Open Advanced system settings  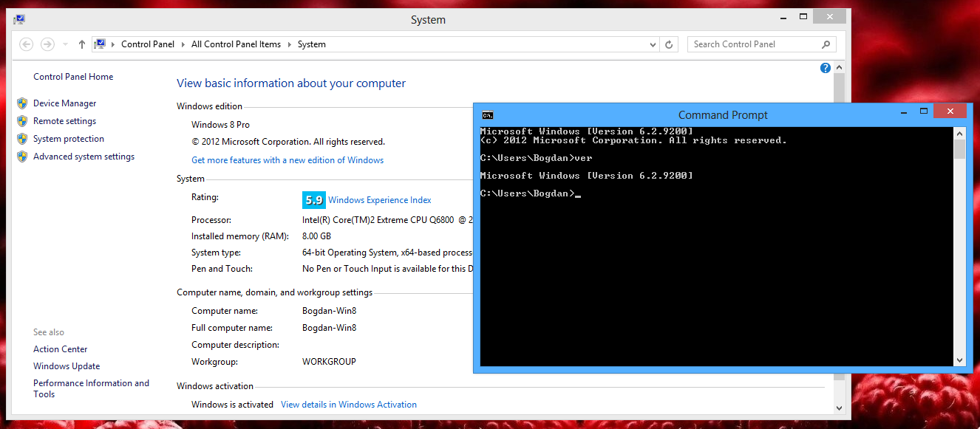point(84,157)
